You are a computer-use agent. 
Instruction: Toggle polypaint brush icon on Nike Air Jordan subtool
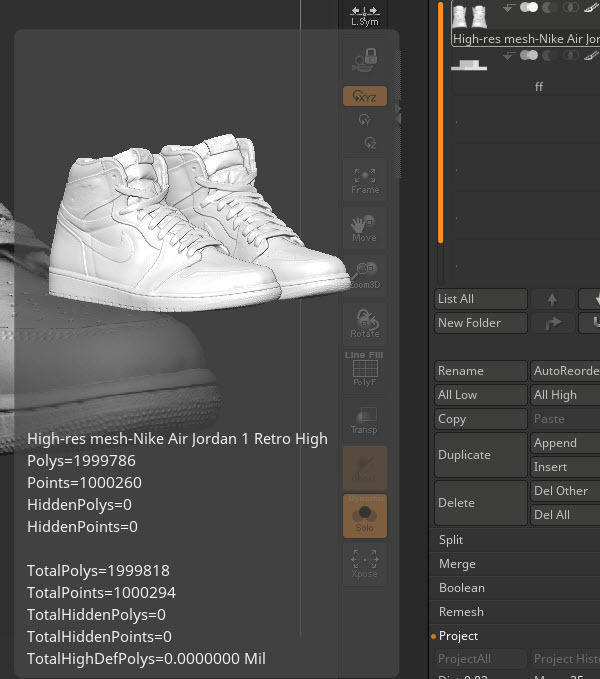tap(591, 7)
